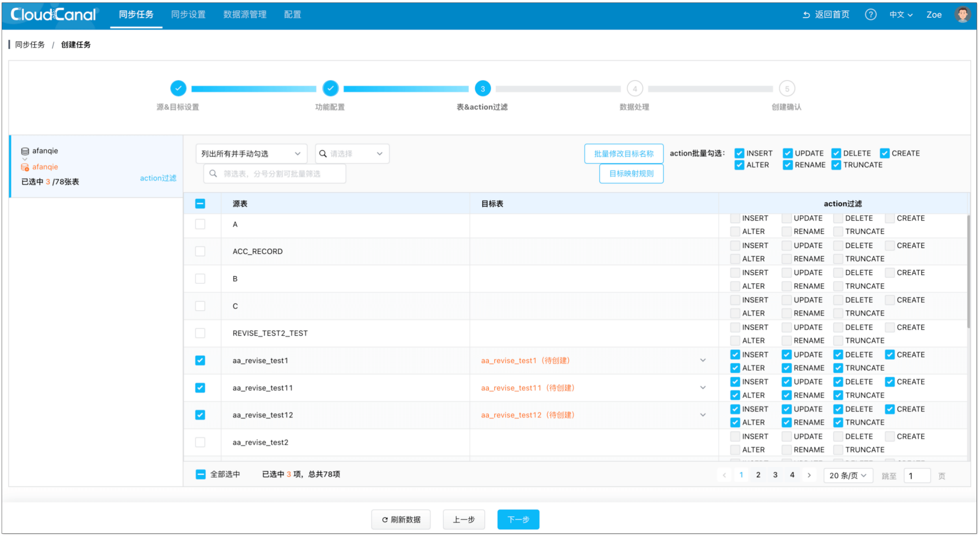980x536 pixels.
Task: Click the orange target afanqie database icon
Action: point(25,167)
